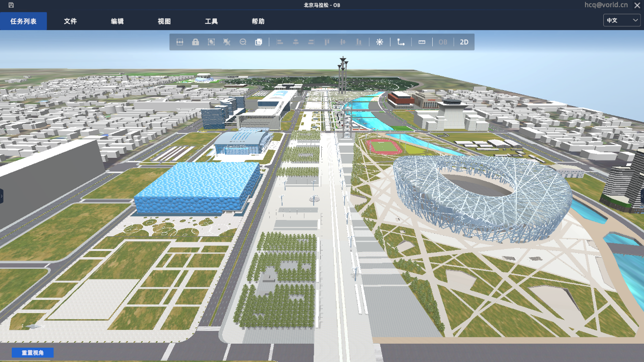Click the sun lighting settings icon

pos(379,42)
